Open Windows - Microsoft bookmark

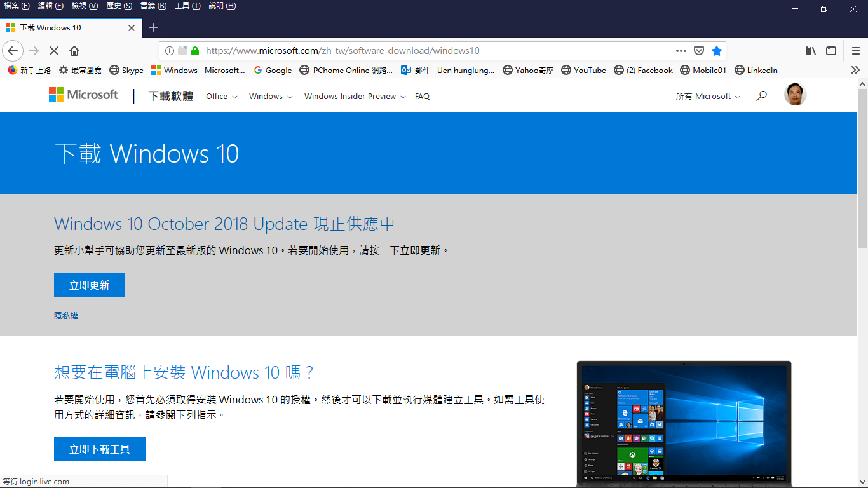coord(198,70)
